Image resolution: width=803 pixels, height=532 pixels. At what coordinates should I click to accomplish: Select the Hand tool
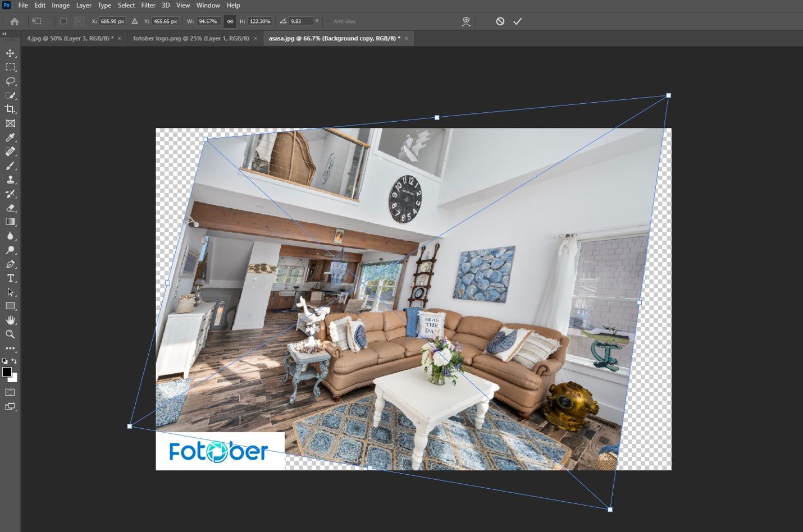[10, 320]
